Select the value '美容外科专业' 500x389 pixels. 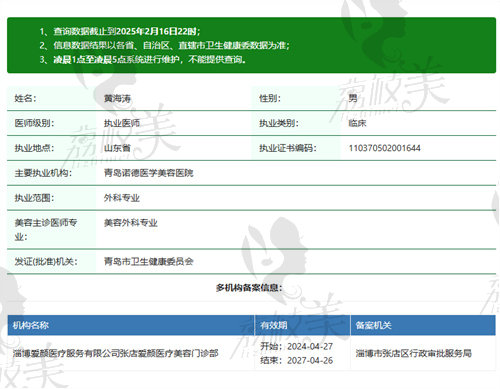point(131,223)
